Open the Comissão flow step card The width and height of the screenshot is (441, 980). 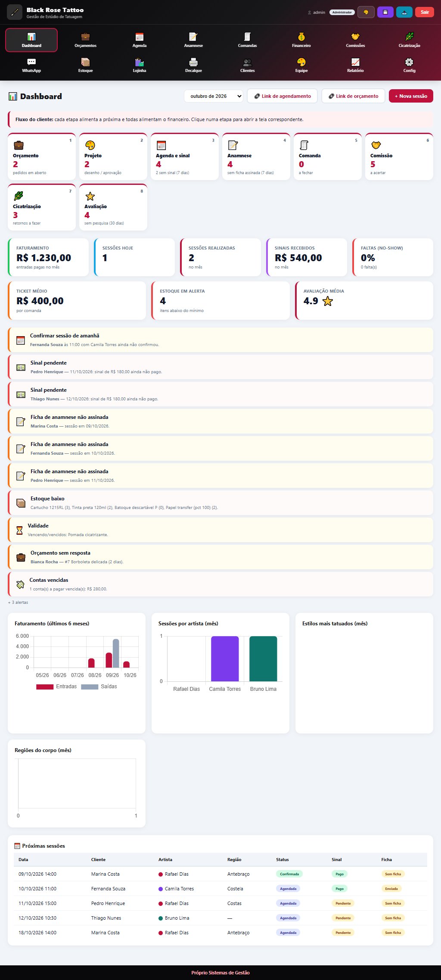pyautogui.click(x=399, y=156)
